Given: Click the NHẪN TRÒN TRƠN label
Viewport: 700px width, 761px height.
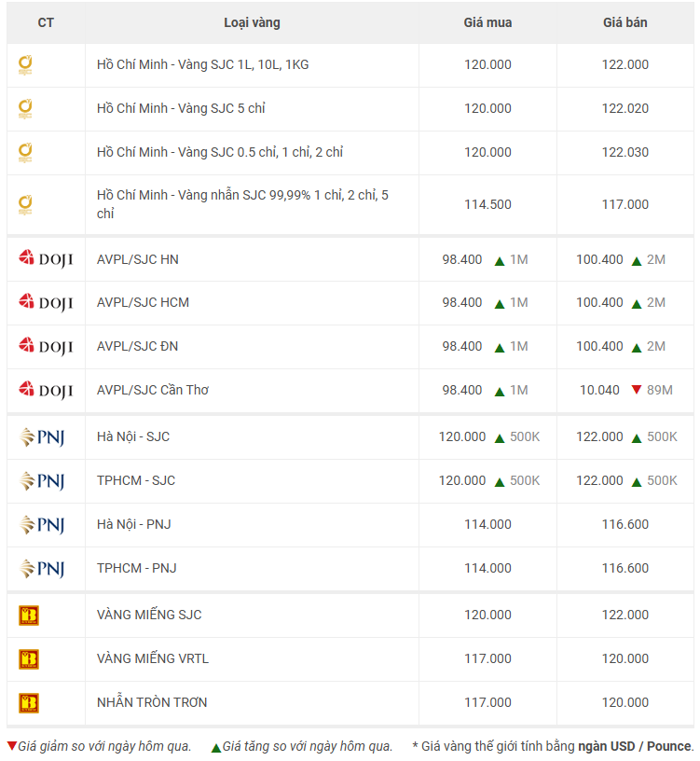Looking at the screenshot, I should click(152, 702).
